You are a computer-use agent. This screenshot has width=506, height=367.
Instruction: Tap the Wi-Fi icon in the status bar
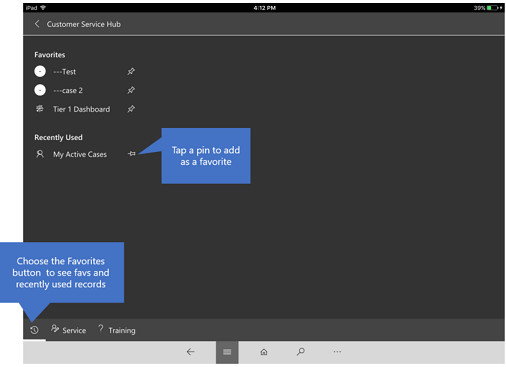43,8
